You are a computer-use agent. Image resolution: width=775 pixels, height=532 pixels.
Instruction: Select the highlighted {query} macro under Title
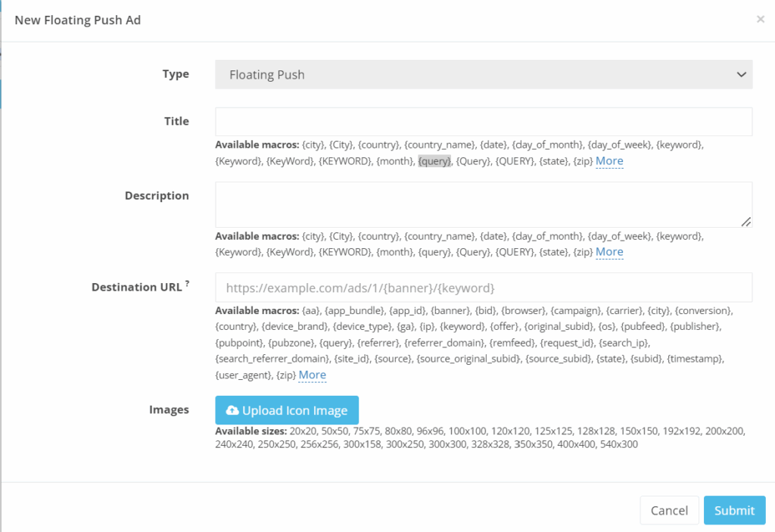434,161
